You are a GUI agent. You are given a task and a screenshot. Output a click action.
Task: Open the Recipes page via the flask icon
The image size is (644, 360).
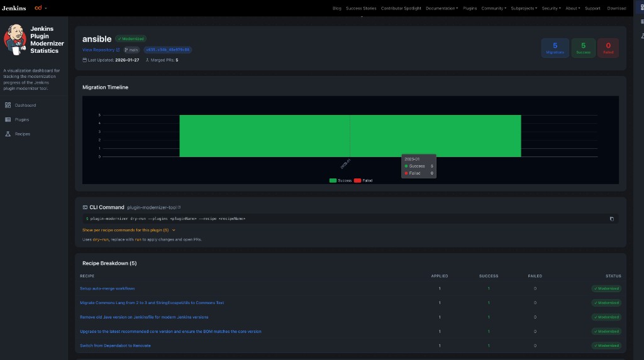[8, 134]
